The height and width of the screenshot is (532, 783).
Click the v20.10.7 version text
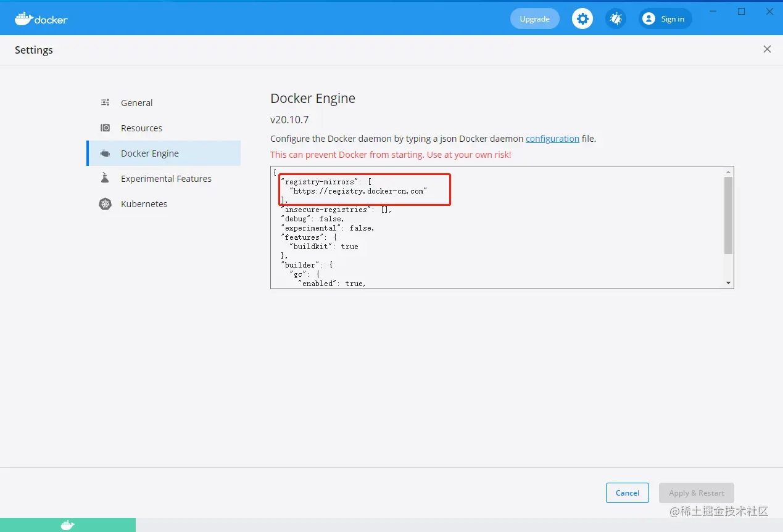(289, 120)
